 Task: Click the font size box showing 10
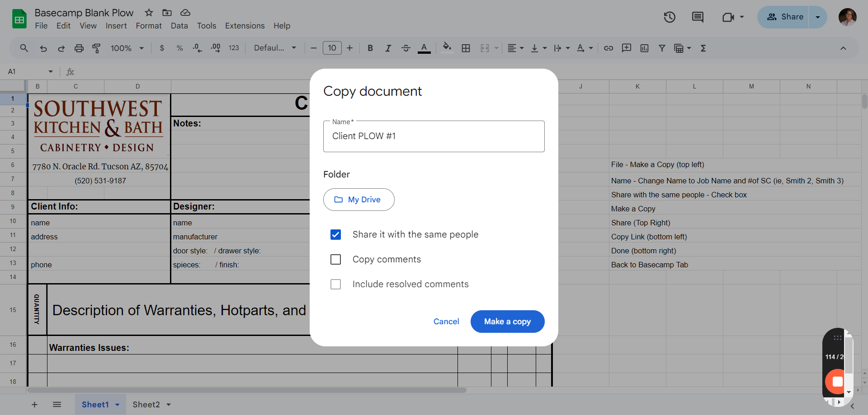tap(332, 48)
